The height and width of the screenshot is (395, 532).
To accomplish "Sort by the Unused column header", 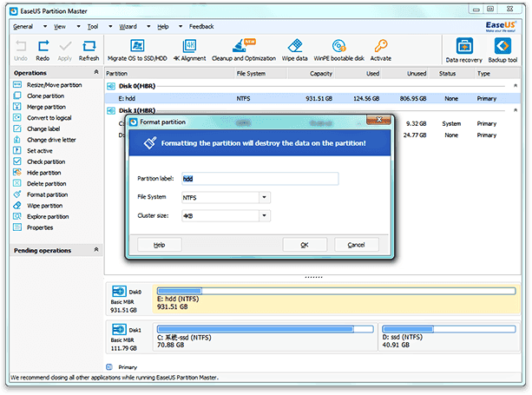I will tap(405, 73).
